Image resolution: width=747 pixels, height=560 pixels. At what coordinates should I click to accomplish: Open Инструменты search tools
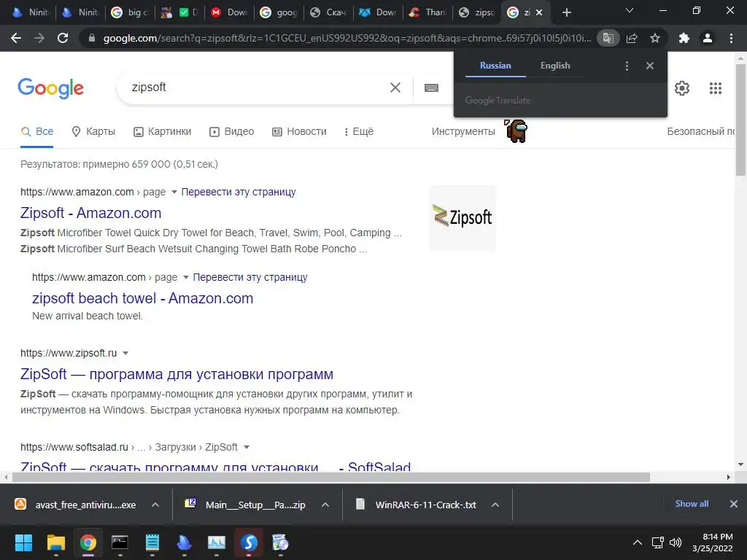tap(463, 131)
